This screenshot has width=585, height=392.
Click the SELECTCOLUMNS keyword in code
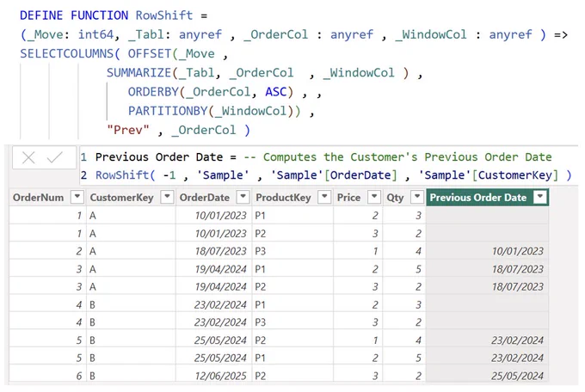(67, 53)
